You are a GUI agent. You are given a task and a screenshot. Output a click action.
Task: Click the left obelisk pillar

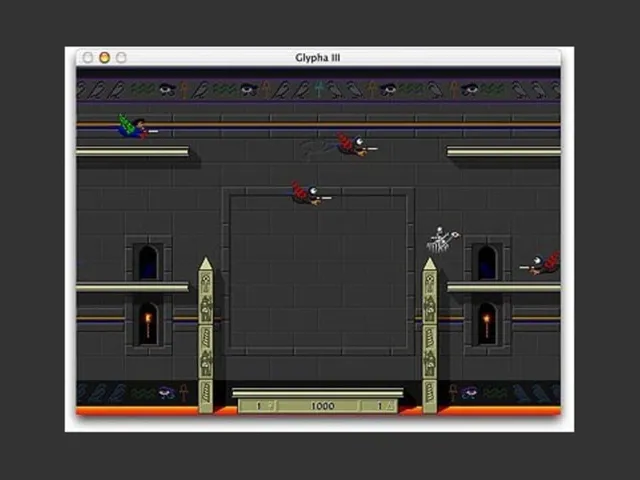(x=206, y=335)
